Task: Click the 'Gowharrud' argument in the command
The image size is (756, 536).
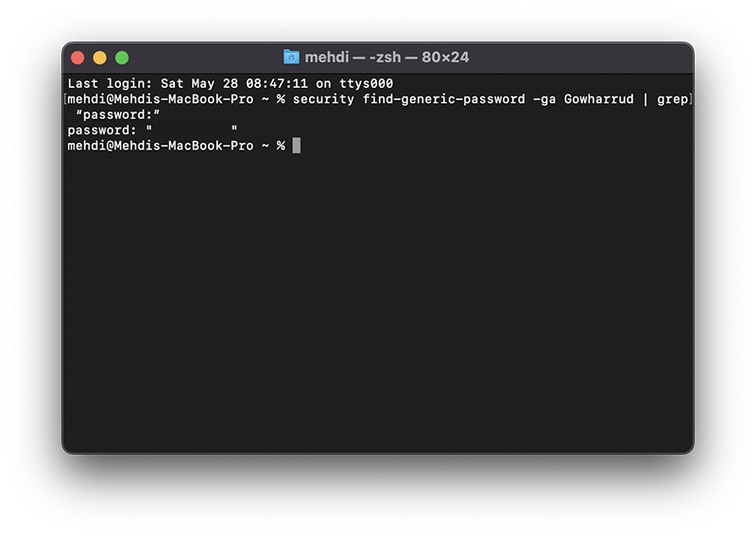Action: click(x=599, y=99)
